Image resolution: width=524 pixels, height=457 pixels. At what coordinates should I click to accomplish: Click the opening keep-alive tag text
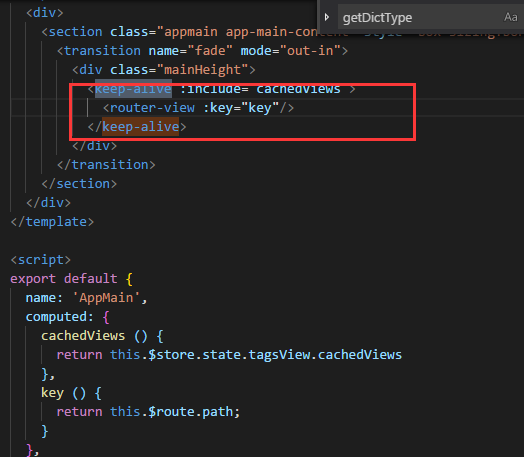pyautogui.click(x=133, y=89)
